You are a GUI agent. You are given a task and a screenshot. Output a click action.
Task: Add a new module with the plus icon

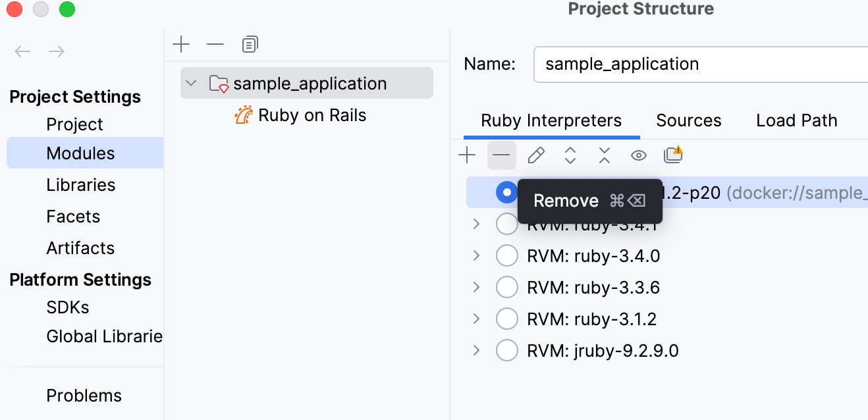coord(181,44)
